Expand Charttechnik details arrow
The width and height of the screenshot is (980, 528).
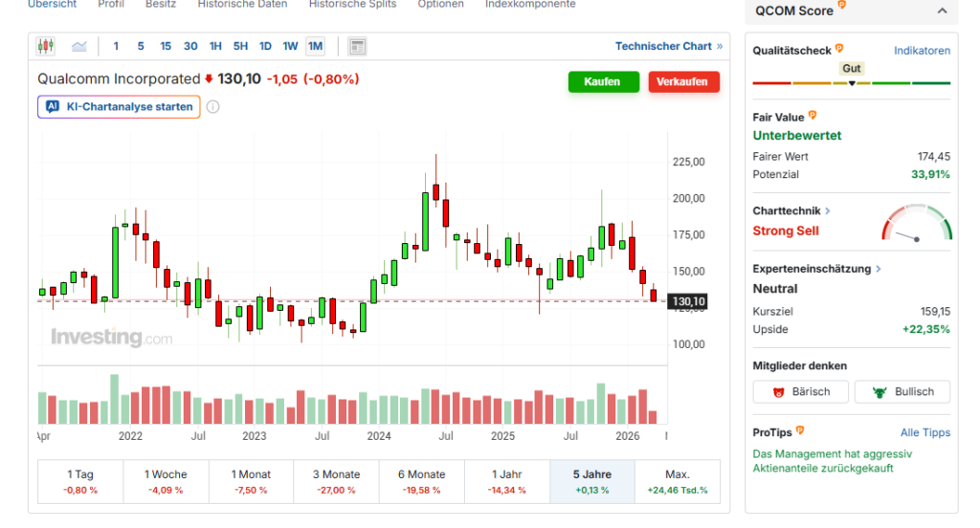pos(828,210)
